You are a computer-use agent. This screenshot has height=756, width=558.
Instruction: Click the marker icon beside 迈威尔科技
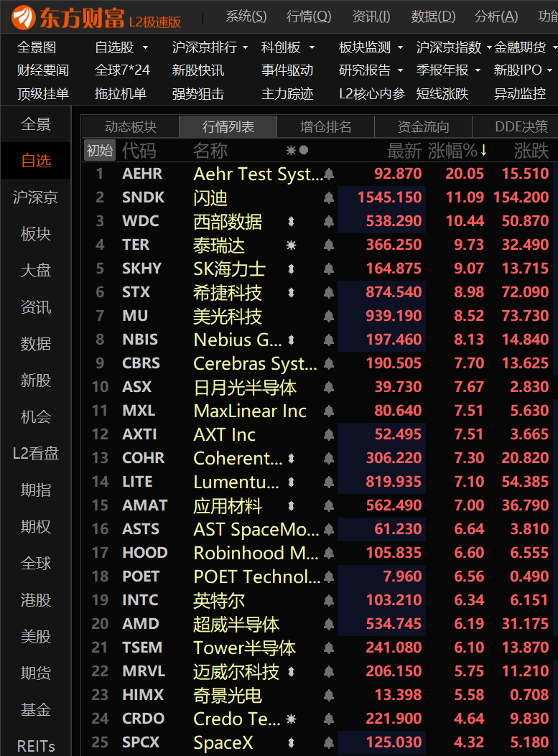(291, 671)
